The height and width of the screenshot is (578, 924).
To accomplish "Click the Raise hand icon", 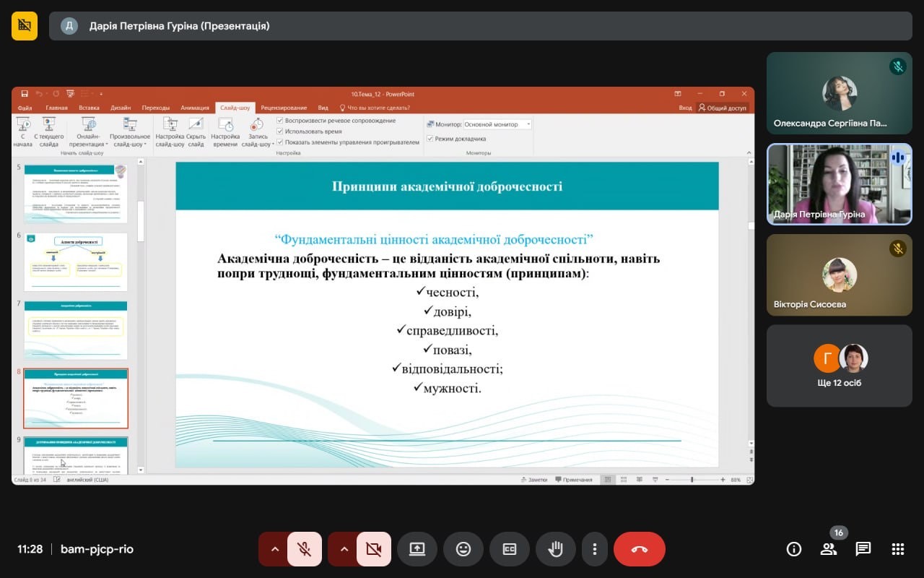I will pos(556,549).
